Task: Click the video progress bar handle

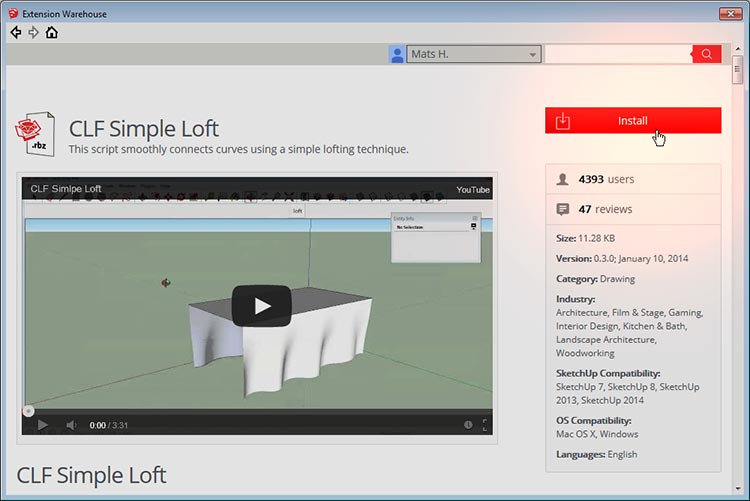Action: tap(29, 411)
